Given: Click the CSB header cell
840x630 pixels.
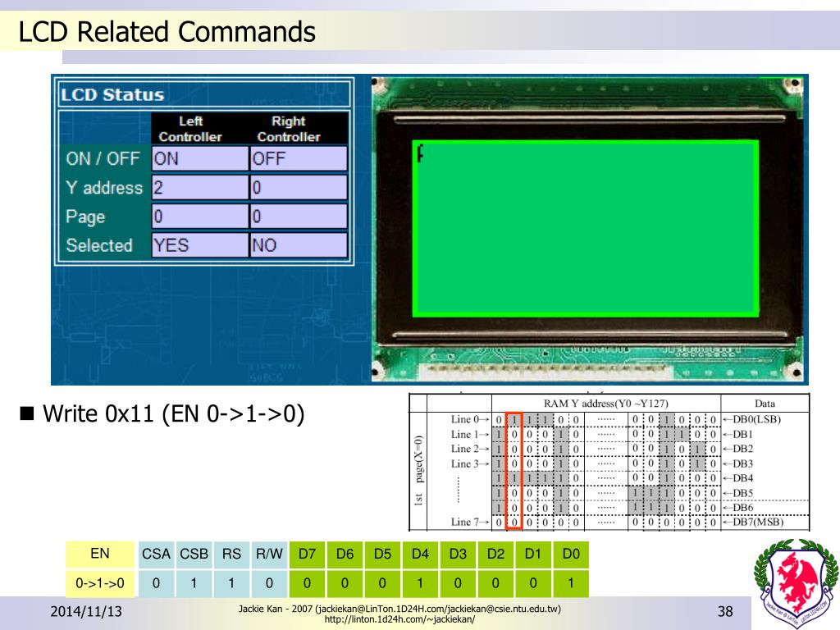Looking at the screenshot, I should point(194,554).
